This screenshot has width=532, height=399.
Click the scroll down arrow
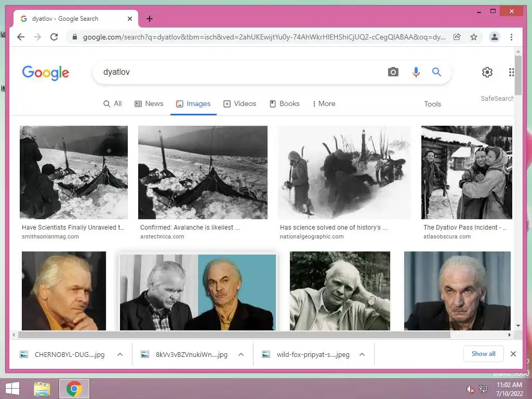[518, 326]
